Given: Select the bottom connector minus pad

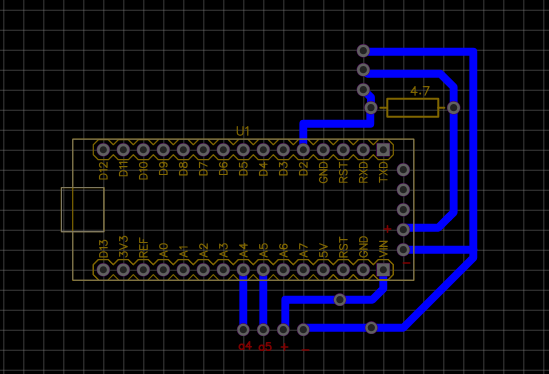Looking at the screenshot, I should pyautogui.click(x=303, y=330).
